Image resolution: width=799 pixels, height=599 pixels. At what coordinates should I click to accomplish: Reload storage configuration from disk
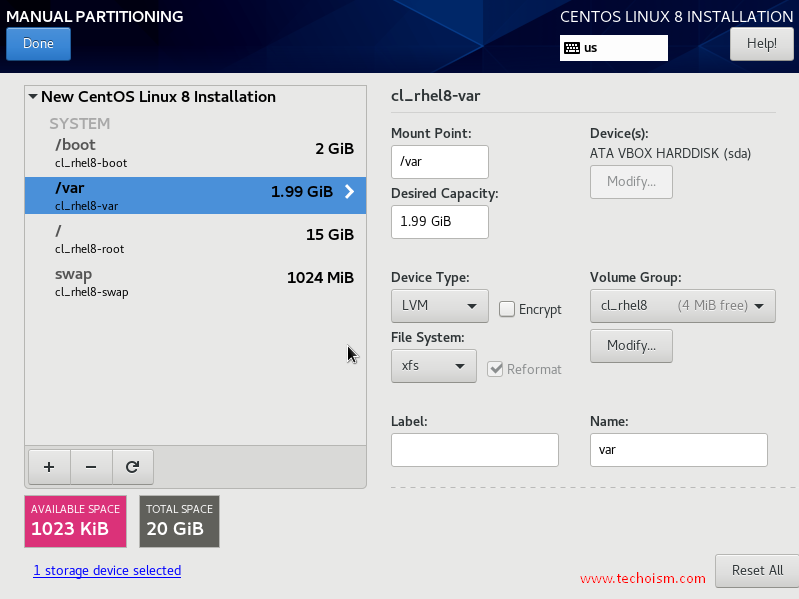coord(132,467)
